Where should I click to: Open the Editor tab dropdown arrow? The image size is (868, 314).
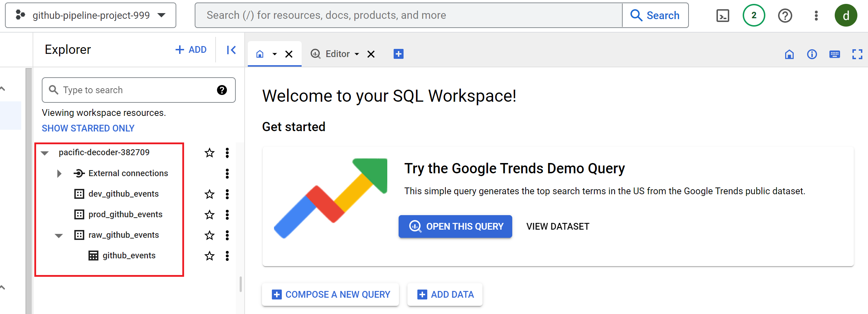[x=357, y=54]
